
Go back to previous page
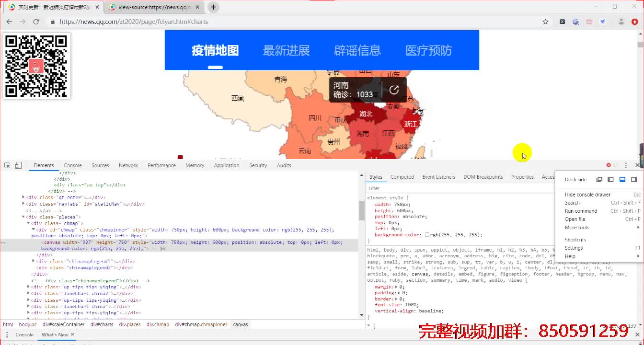click(9, 22)
